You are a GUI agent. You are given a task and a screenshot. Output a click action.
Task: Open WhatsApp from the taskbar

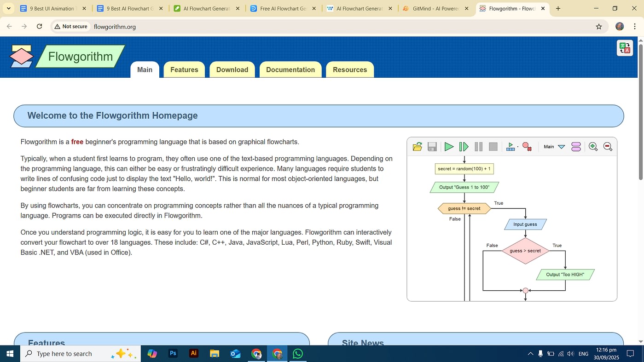[298, 353]
